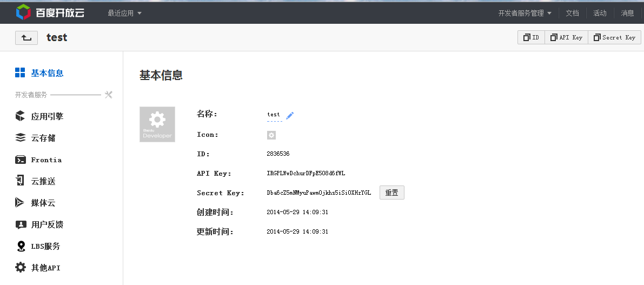Click the Frontia terminal icon

[21, 160]
